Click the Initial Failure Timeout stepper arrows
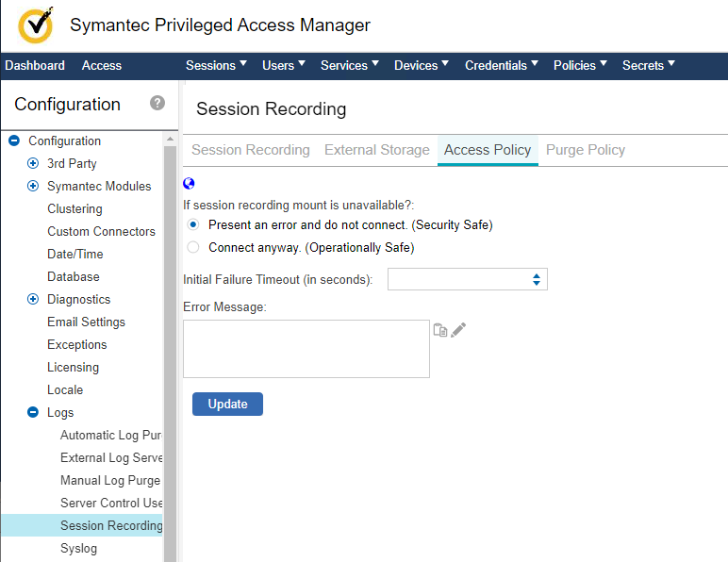Screen dimensions: 728x562 pyautogui.click(x=536, y=279)
